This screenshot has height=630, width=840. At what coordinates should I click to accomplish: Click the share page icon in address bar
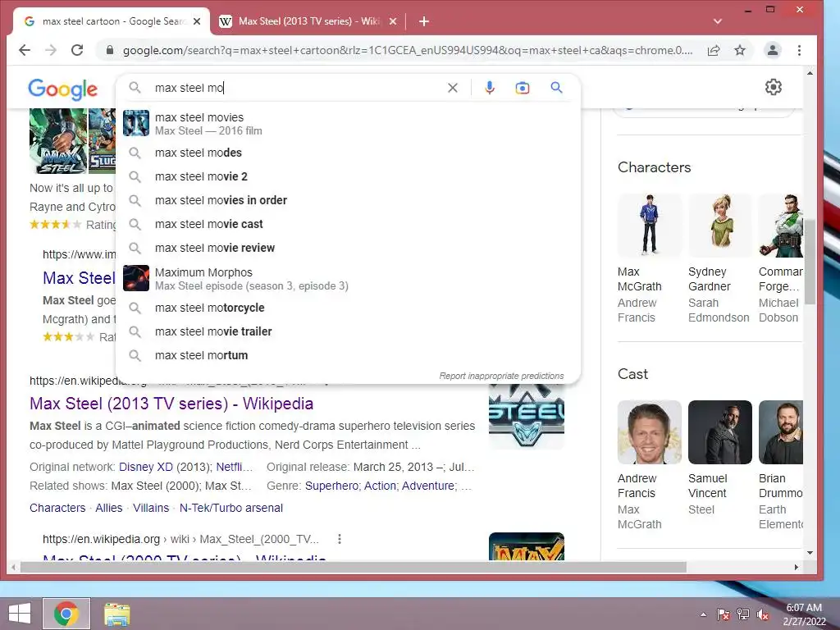[714, 50]
